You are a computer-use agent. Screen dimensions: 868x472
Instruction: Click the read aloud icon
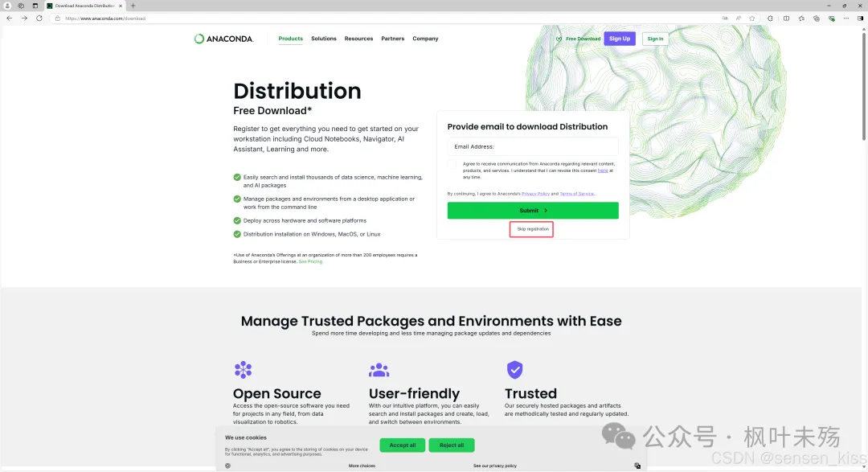739,18
